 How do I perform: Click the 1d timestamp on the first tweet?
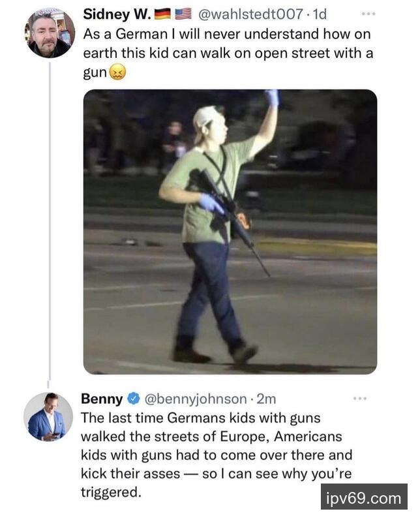click(318, 14)
